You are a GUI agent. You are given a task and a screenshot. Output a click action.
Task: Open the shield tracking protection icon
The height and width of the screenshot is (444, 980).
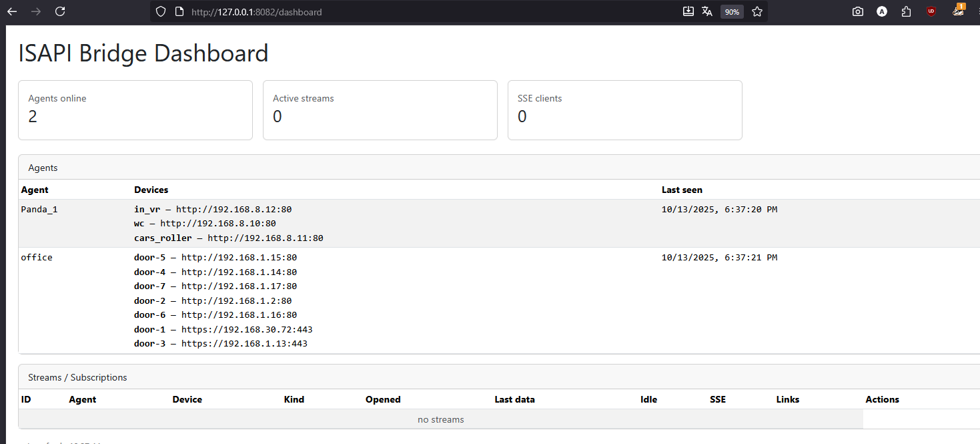(x=160, y=11)
